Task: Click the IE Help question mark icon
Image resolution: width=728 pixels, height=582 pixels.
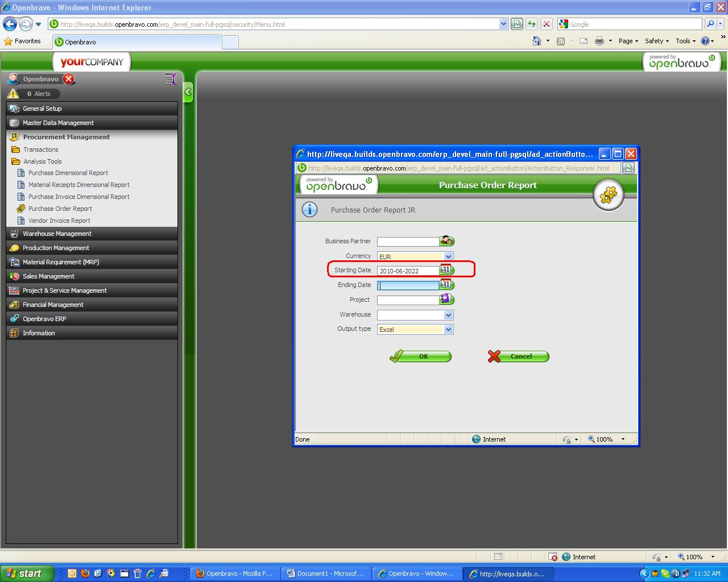Action: tap(705, 41)
